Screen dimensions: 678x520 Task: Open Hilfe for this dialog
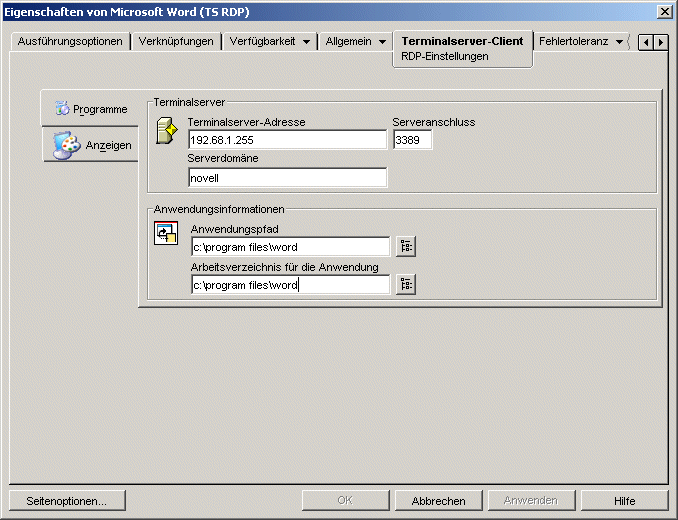[x=624, y=501]
